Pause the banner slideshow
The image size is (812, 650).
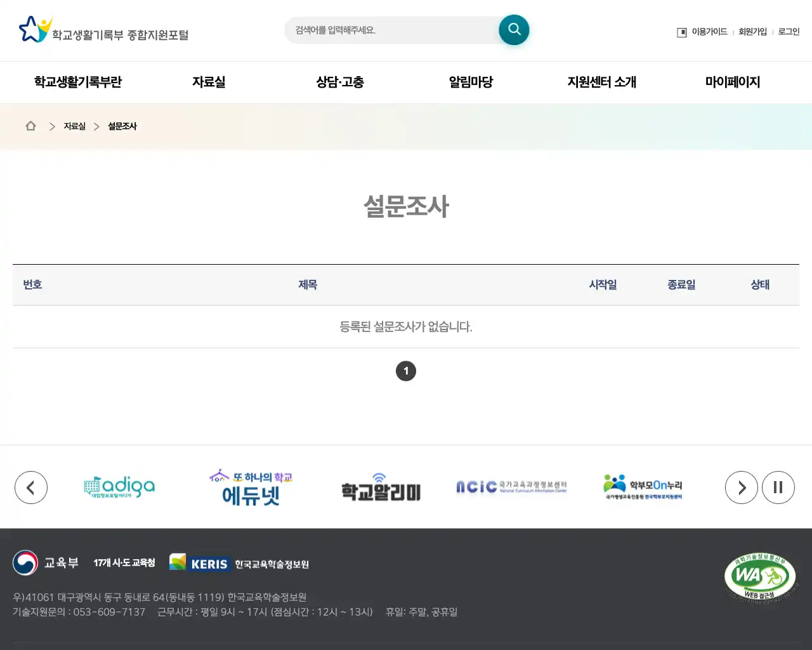pos(778,487)
